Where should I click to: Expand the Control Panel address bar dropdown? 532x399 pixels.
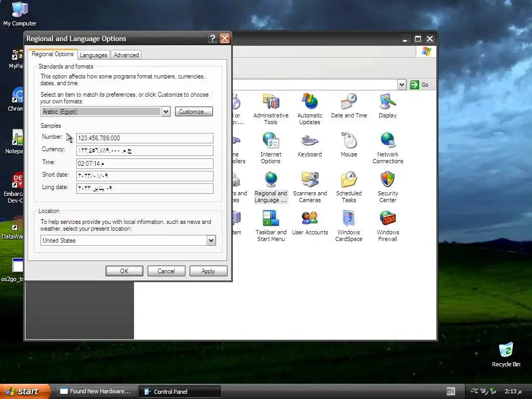coord(402,85)
